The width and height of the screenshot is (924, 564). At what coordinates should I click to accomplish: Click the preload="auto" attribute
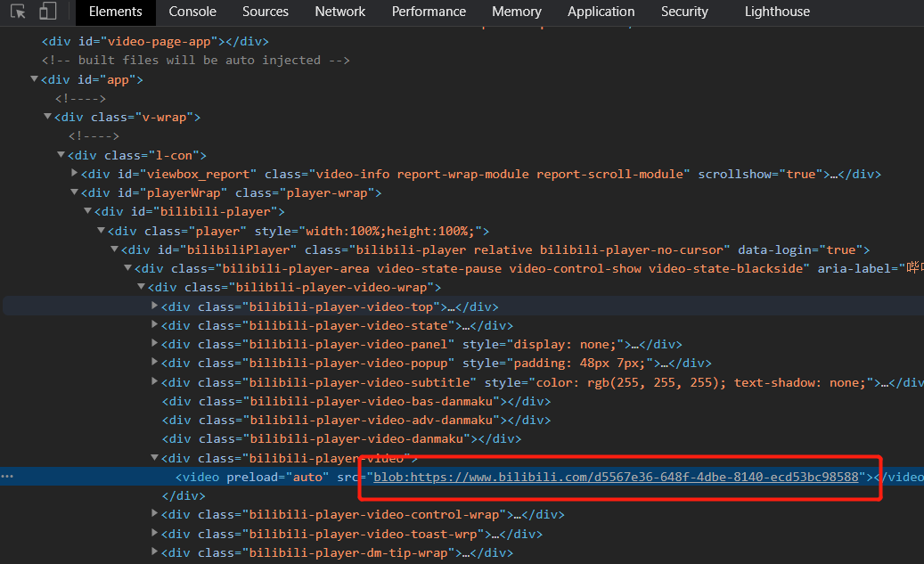coord(277,477)
